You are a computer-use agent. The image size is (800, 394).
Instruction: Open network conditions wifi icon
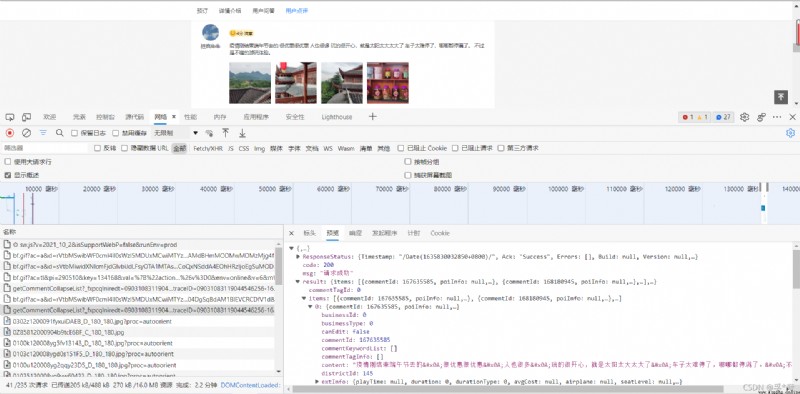click(209, 133)
